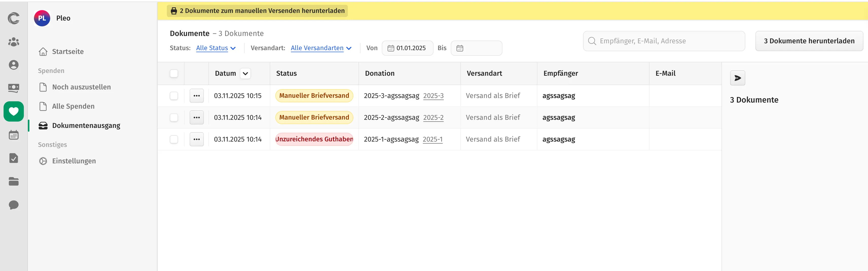The image size is (868, 271).
Task: Open the calendar icon in left rail
Action: [13, 135]
